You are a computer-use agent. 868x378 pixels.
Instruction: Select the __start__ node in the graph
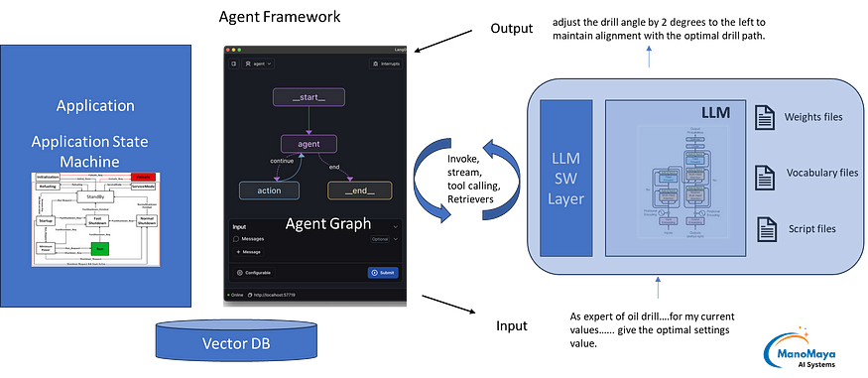pos(309,97)
